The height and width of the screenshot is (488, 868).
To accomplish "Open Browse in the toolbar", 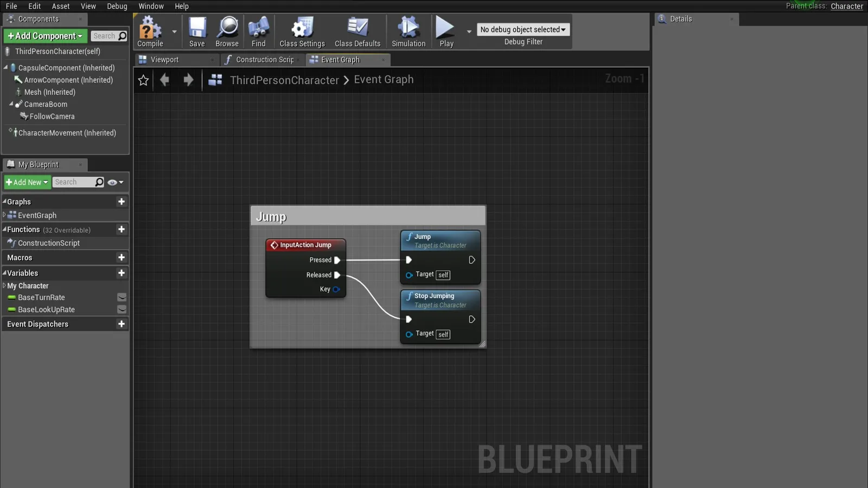I will [x=227, y=27].
